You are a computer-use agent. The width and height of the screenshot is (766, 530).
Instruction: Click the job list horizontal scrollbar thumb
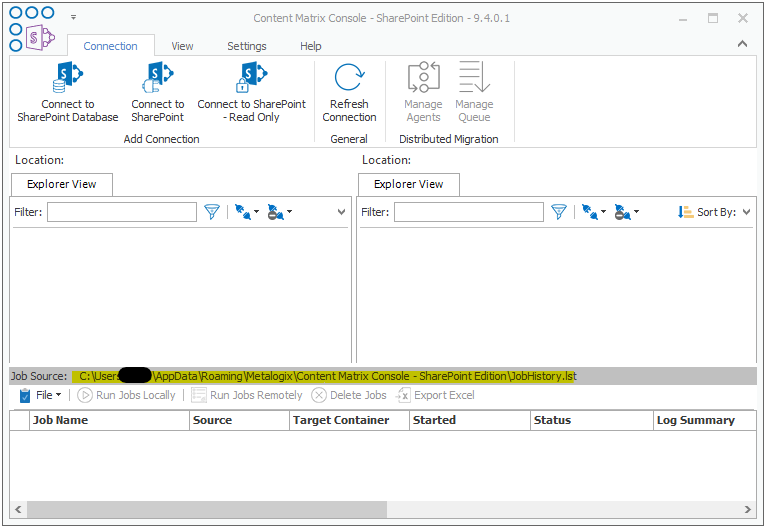pyautogui.click(x=207, y=509)
